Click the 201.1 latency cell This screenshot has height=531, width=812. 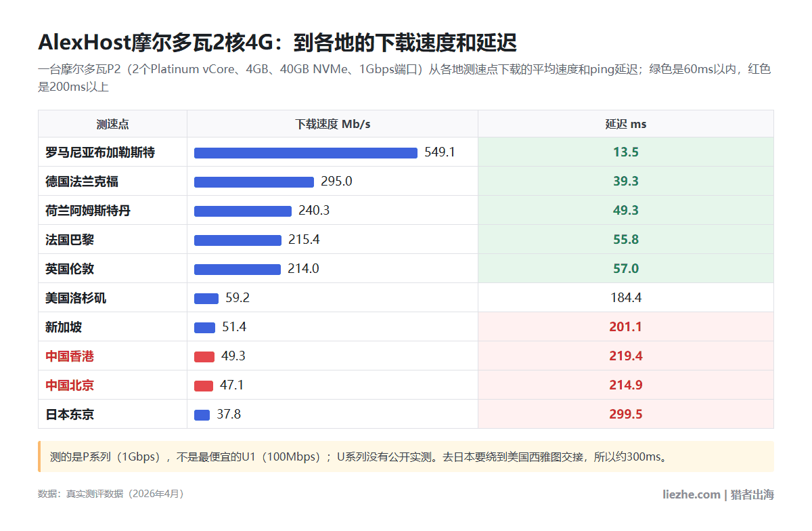[626, 327]
